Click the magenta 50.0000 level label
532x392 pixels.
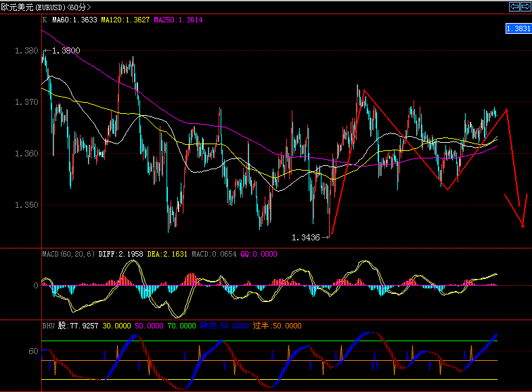(150, 326)
